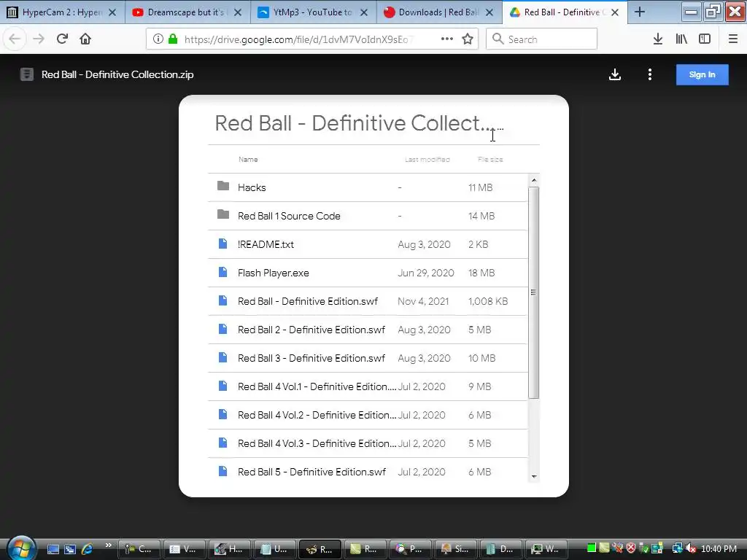Click the file icon beside !README.txt
The height and width of the screenshot is (560, 747).
point(222,244)
